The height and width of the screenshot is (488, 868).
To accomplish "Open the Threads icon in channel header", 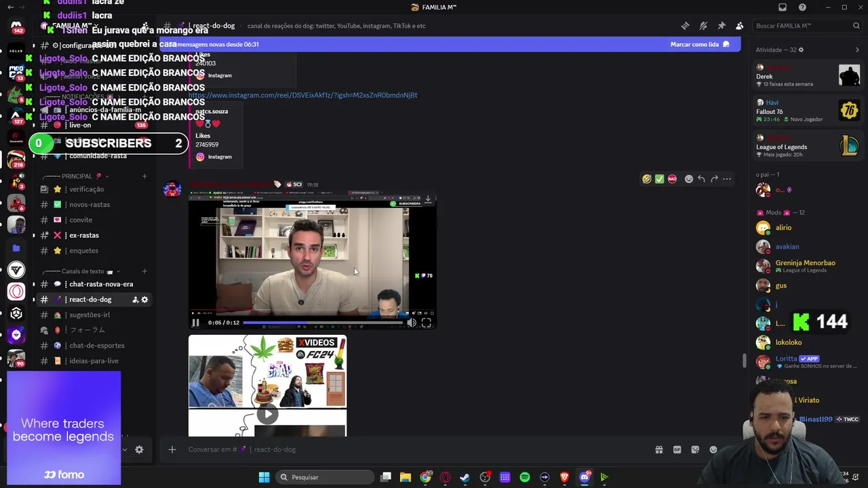I will click(x=685, y=26).
